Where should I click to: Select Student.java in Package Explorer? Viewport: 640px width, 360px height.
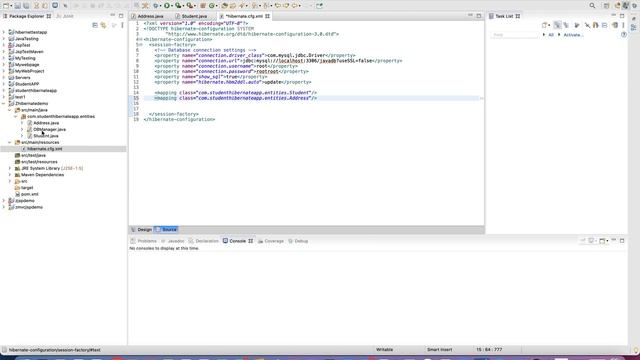click(x=46, y=136)
